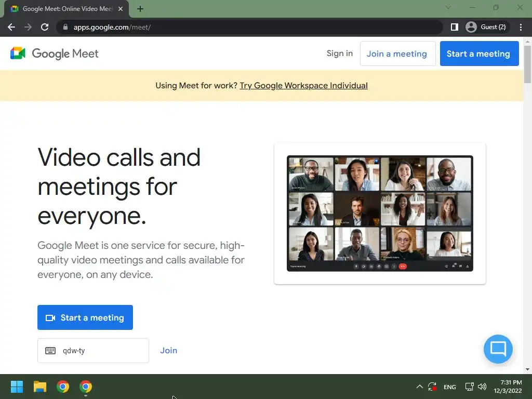
Task: Click the scrollbar up arrow
Action: tap(527, 42)
